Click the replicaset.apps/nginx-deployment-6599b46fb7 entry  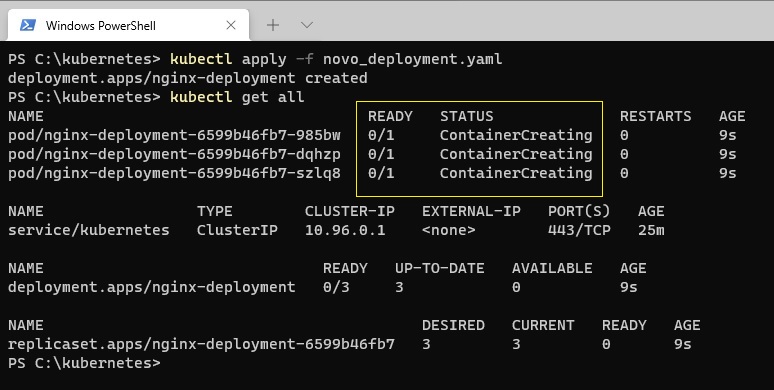click(201, 344)
